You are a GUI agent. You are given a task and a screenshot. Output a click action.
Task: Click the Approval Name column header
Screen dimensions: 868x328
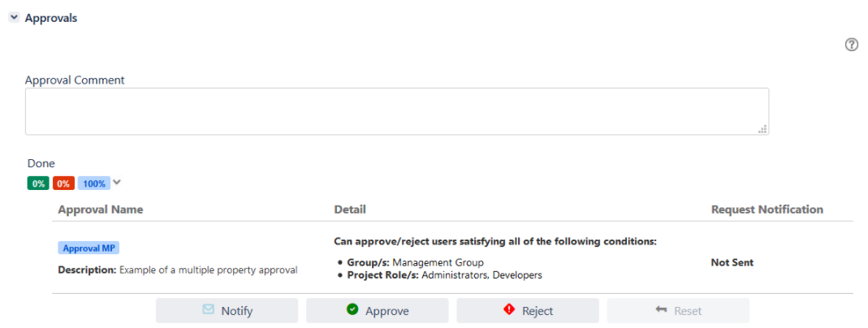click(101, 209)
